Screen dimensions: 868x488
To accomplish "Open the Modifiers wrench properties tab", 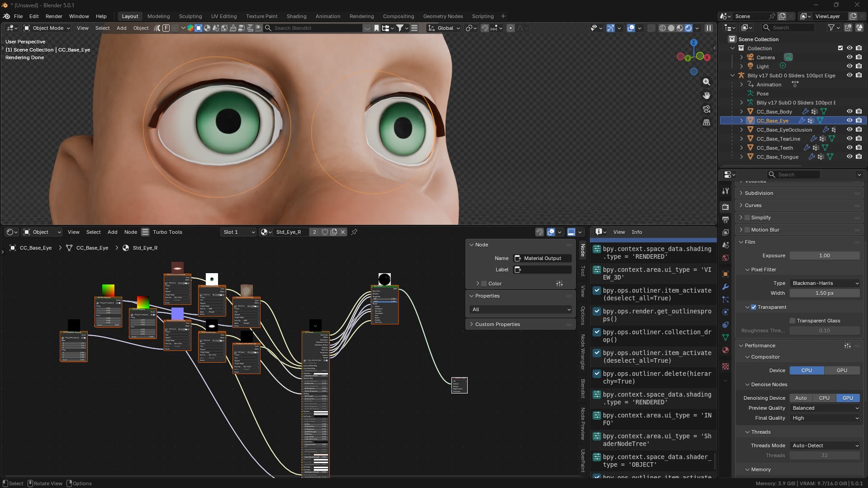I will click(x=726, y=287).
